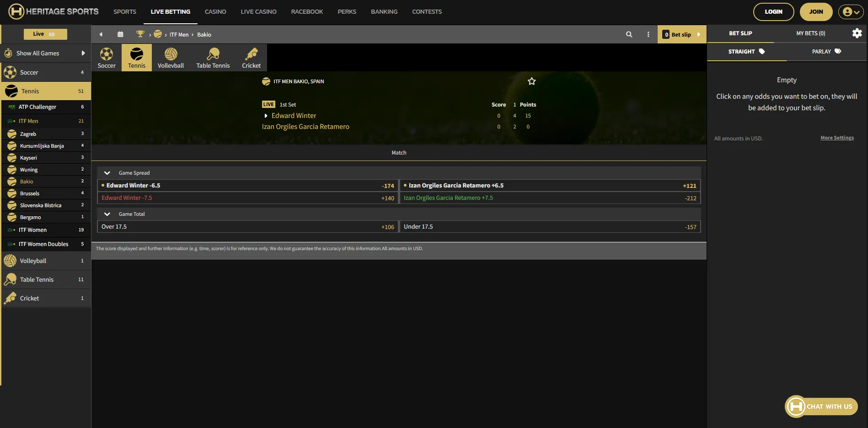Open the Kursumlijska Banja tournament
This screenshot has width=868, height=428.
pyautogui.click(x=46, y=146)
